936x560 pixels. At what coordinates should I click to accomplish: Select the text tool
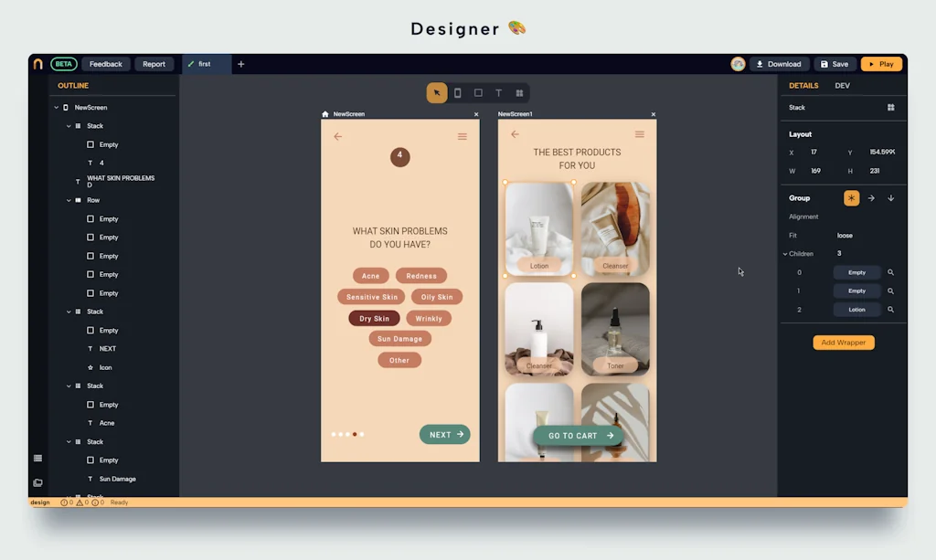pos(498,93)
